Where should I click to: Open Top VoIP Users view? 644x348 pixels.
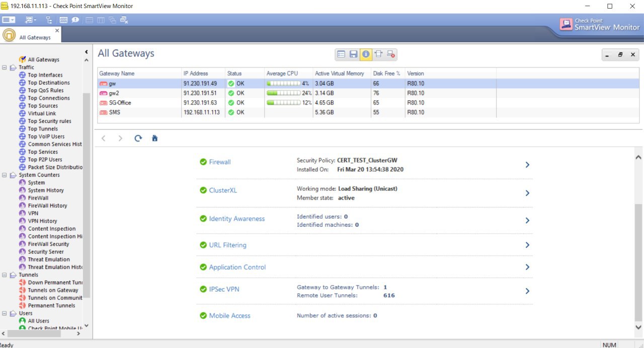(46, 136)
